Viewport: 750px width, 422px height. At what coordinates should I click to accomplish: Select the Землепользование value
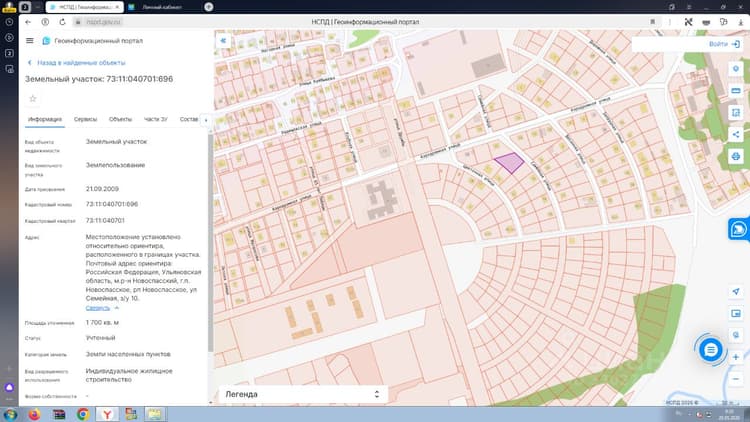click(115, 165)
